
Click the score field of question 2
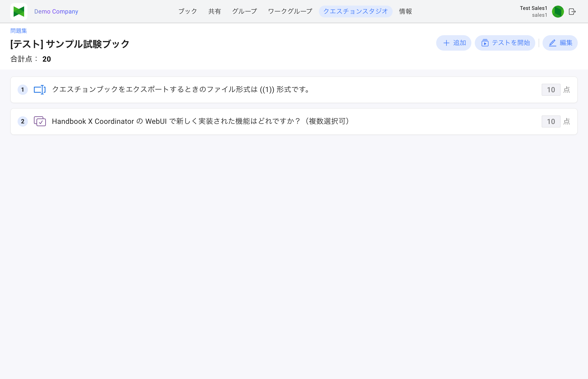click(x=551, y=121)
